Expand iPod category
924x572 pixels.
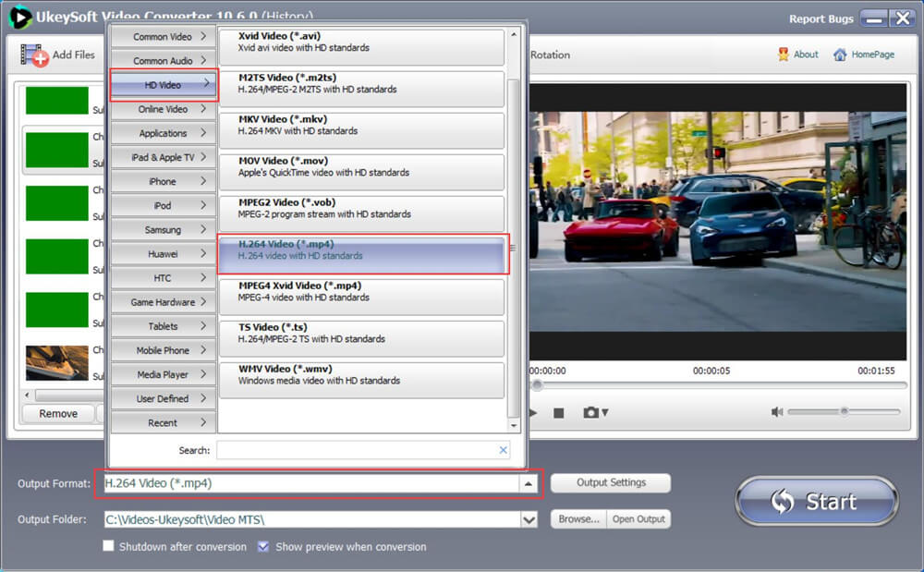click(x=163, y=205)
